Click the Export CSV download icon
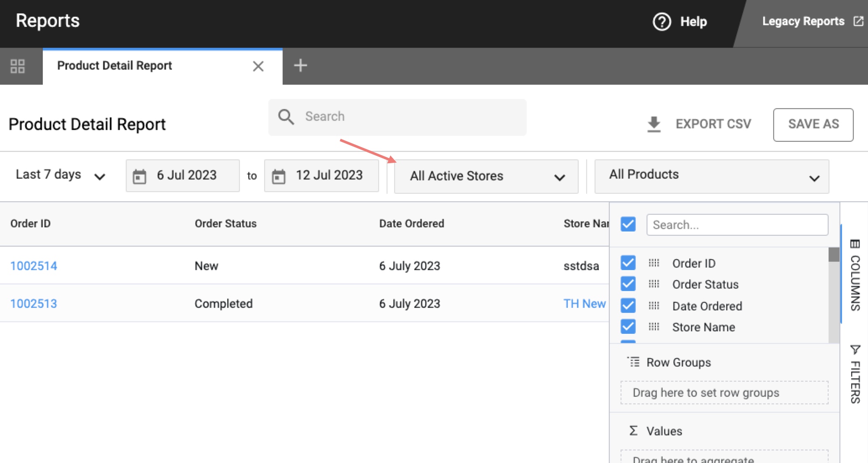 (654, 124)
